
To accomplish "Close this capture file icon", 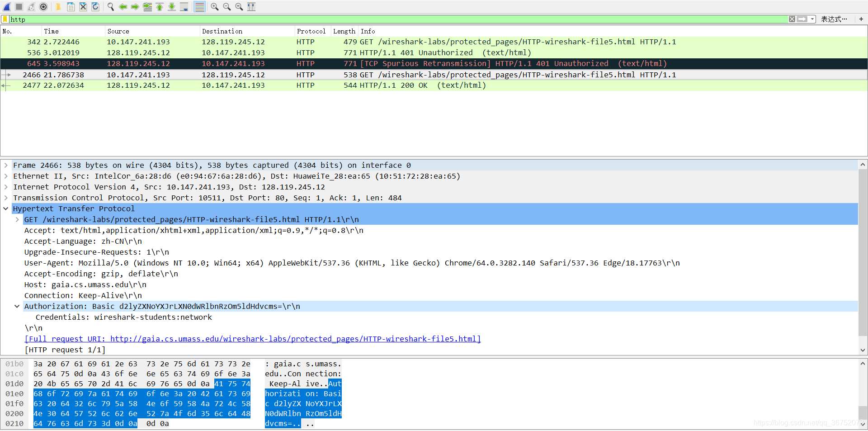I will (x=83, y=7).
